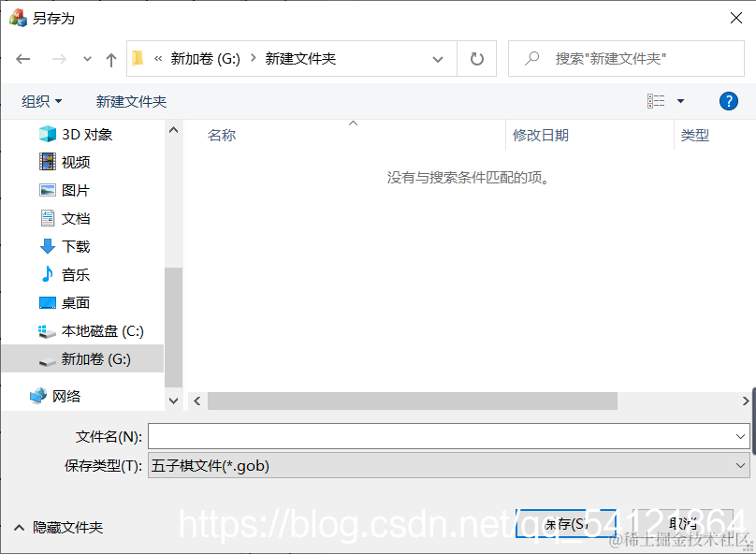Click horizontal scrollbar right arrow
The image size is (756, 554).
pos(746,401)
